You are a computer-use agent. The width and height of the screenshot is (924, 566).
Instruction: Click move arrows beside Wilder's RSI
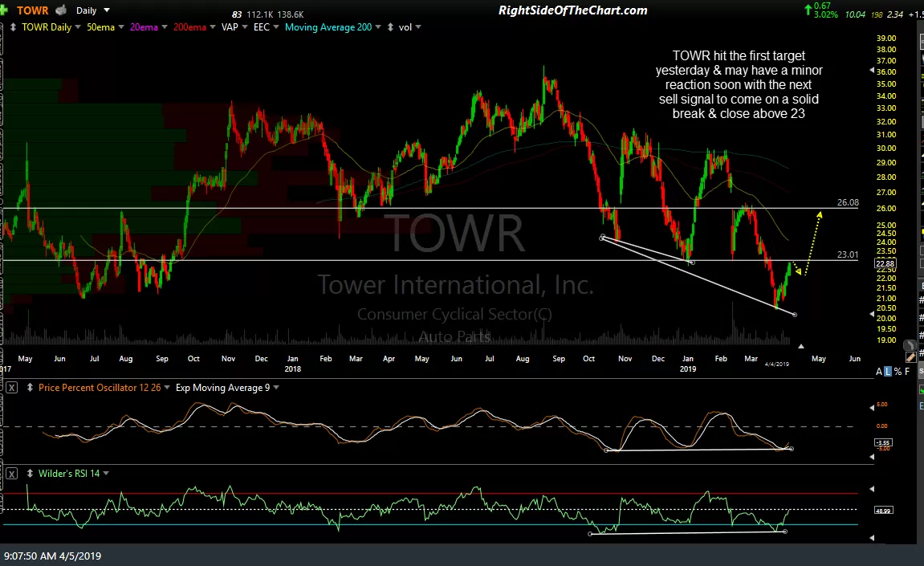pyautogui.click(x=30, y=474)
